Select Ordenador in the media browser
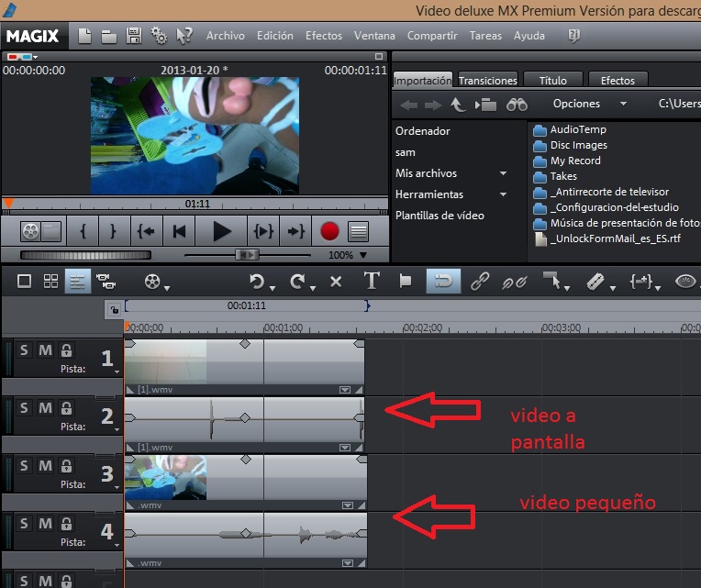 click(422, 131)
